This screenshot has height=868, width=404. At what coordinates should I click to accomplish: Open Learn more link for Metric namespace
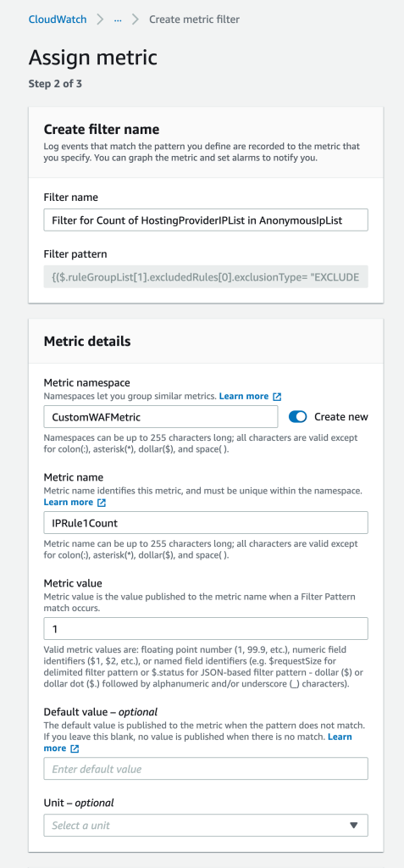click(244, 397)
